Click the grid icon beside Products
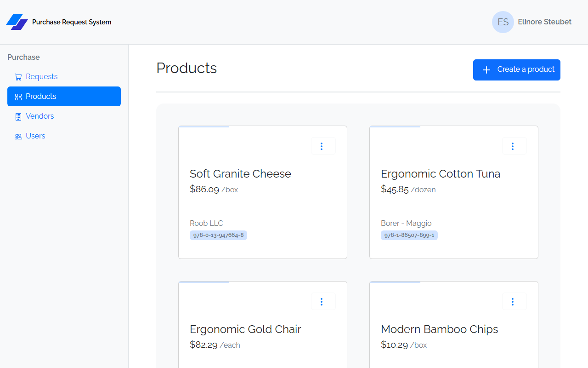Screen dimensions: 588x368 coord(18,97)
